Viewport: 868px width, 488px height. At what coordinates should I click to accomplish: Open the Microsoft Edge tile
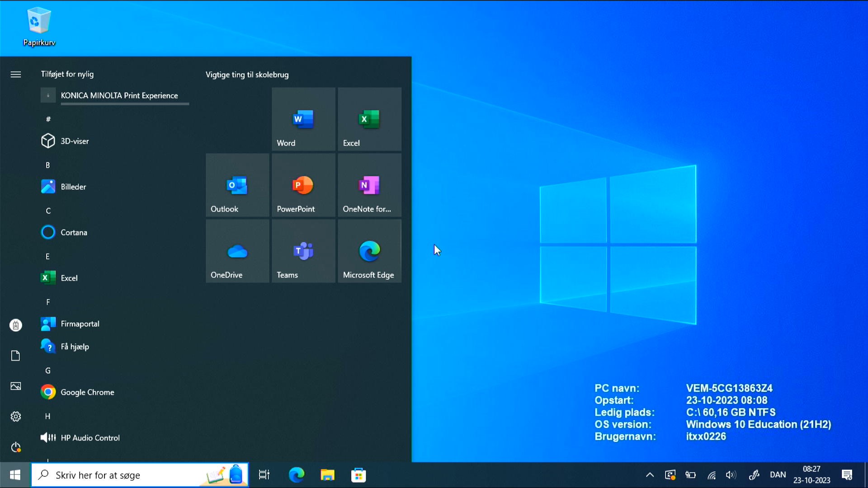(369, 251)
